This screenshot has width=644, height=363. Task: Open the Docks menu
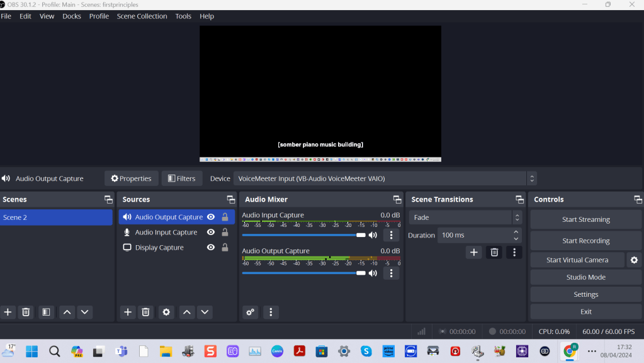[72, 16]
